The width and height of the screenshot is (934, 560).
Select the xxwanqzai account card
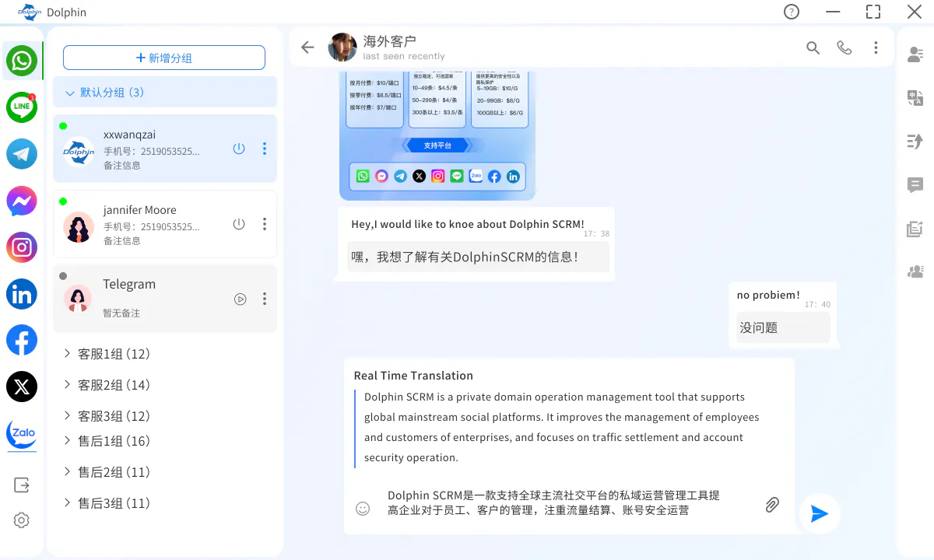pos(165,149)
